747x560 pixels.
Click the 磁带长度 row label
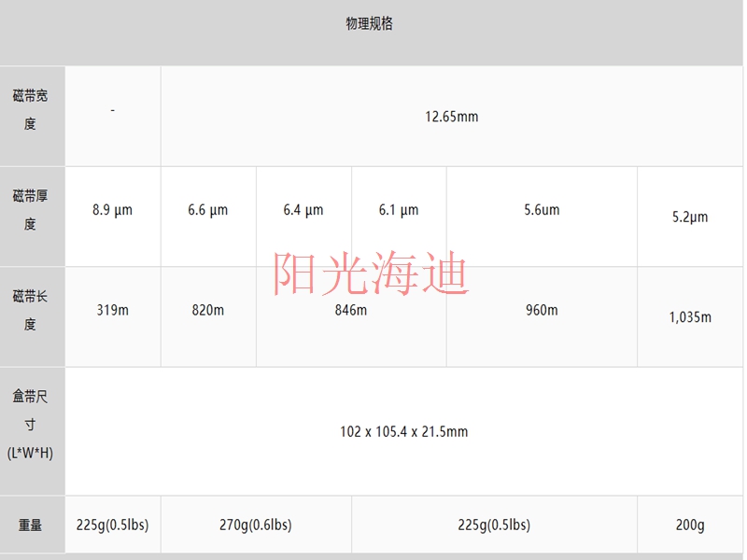pos(31,310)
